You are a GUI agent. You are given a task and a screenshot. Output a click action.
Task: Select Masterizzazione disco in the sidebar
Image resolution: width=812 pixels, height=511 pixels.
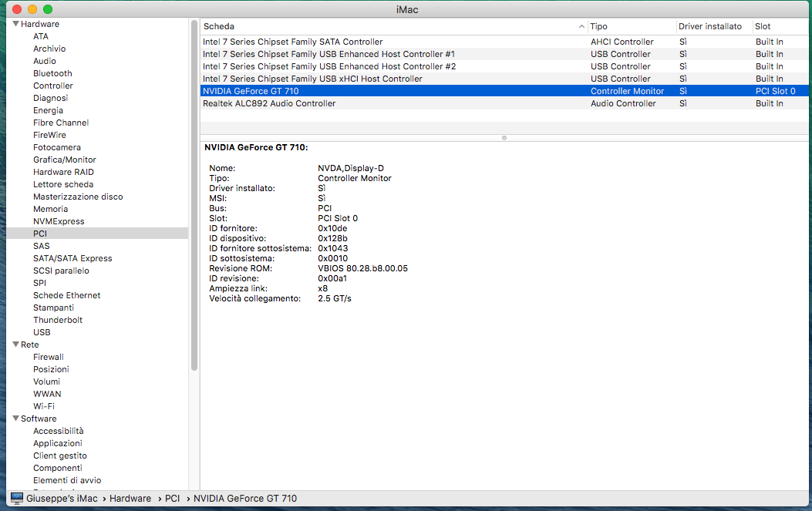(78, 197)
